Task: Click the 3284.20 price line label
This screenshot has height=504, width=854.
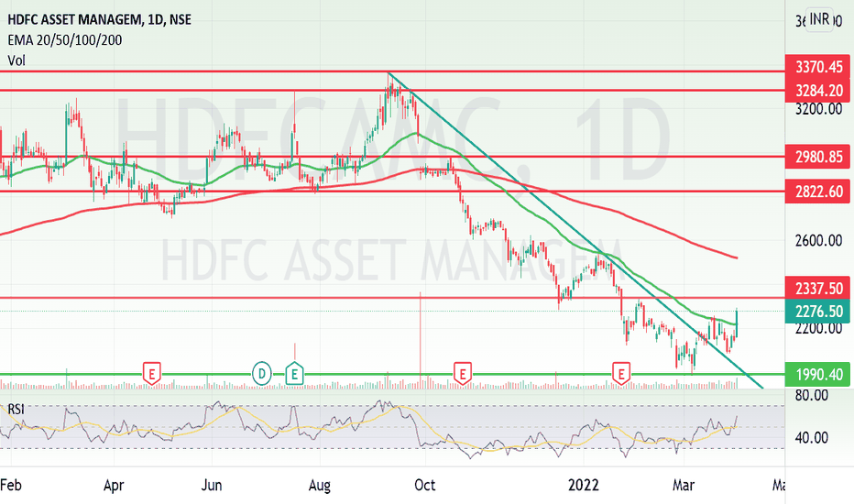Action: coord(817,91)
